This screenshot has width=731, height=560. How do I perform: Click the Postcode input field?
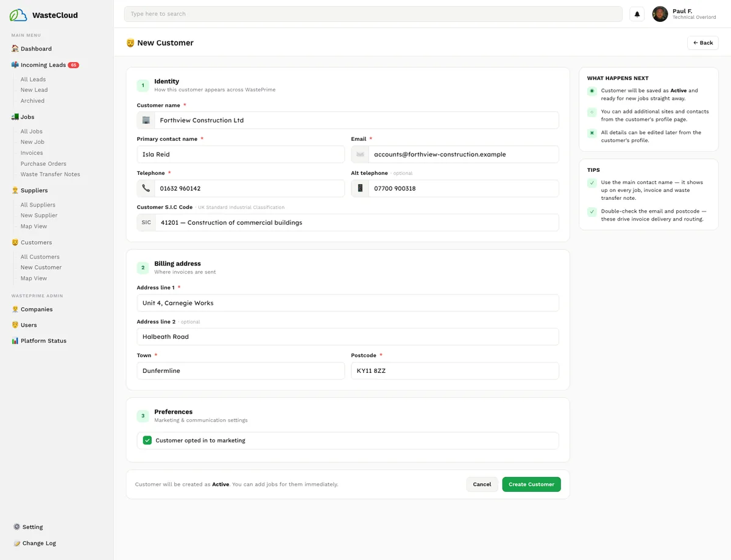[x=455, y=371]
